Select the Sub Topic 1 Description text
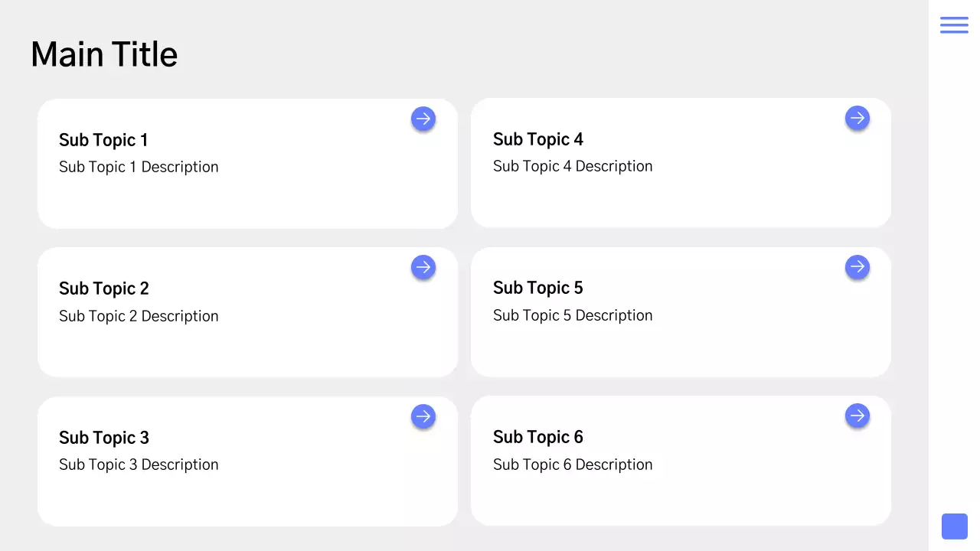The width and height of the screenshot is (980, 551). (139, 167)
